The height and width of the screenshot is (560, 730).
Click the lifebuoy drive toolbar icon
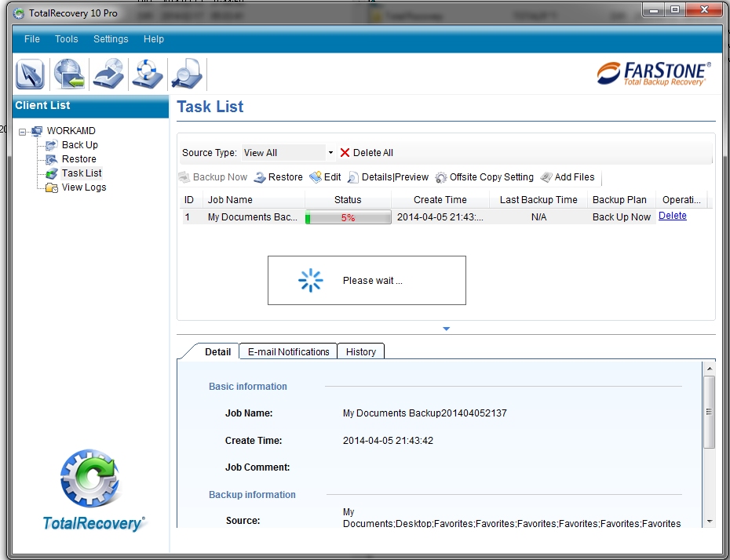[x=148, y=75]
